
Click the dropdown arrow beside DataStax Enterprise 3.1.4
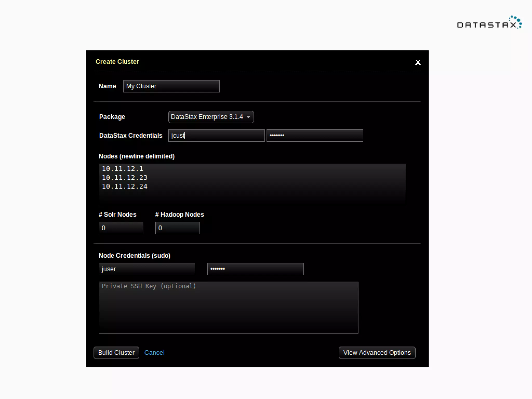tap(248, 117)
